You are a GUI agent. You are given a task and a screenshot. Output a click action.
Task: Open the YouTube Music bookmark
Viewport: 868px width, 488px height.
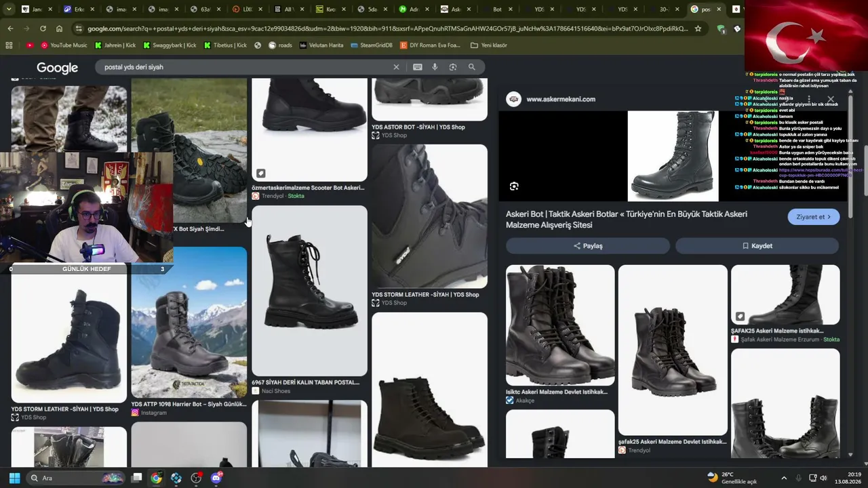coord(64,45)
